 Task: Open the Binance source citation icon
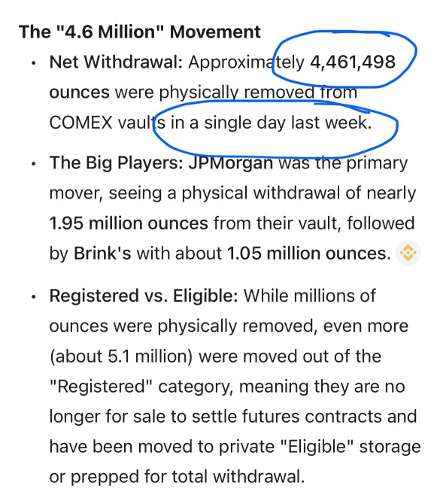(408, 253)
